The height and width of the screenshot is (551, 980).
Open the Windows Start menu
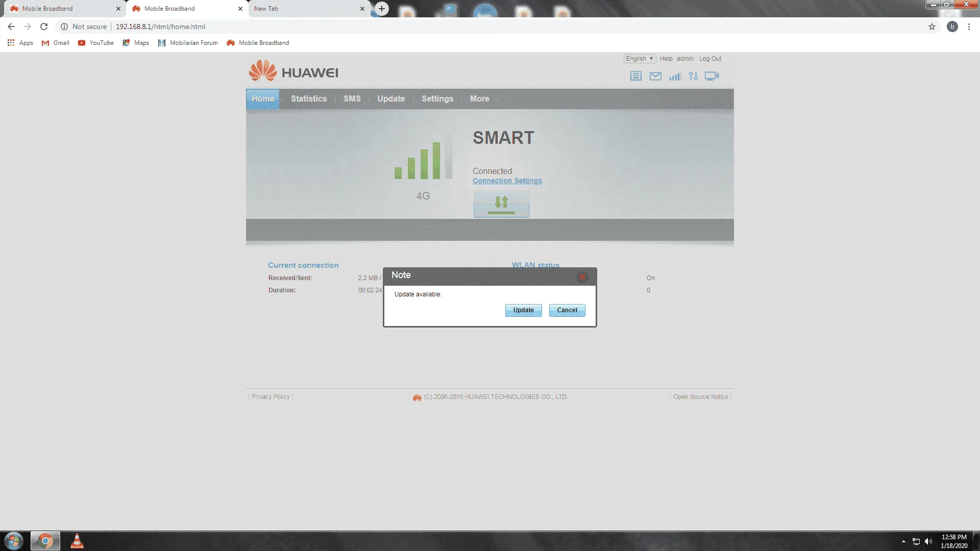[x=14, y=541]
